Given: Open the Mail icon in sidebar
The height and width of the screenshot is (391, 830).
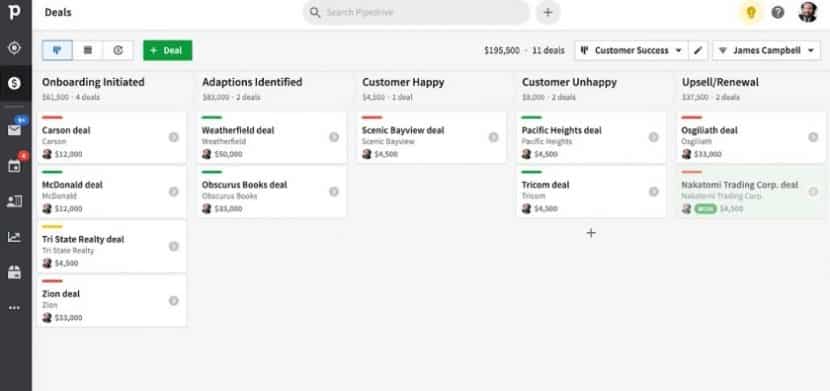Looking at the screenshot, I should [14, 130].
